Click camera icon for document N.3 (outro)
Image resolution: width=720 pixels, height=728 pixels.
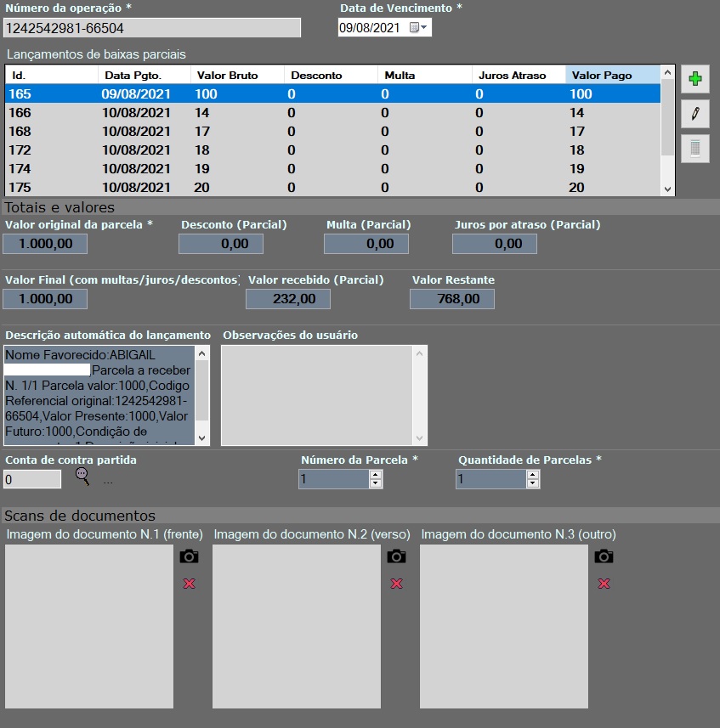[604, 556]
